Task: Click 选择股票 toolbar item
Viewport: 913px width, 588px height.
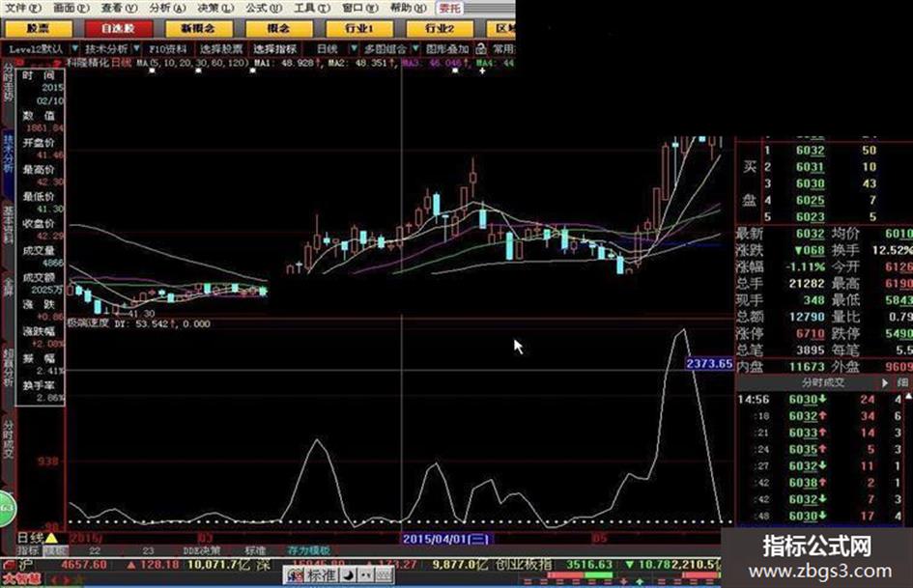Action: (221, 49)
